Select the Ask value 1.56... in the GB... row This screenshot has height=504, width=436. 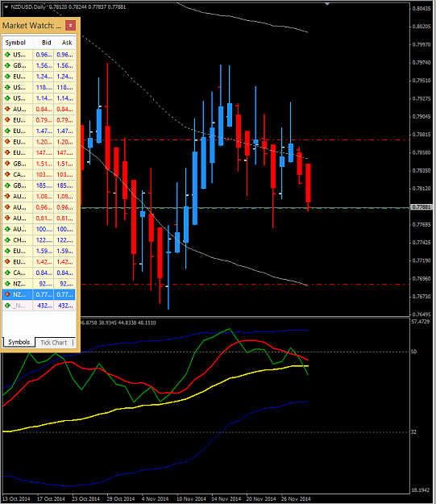(65, 65)
